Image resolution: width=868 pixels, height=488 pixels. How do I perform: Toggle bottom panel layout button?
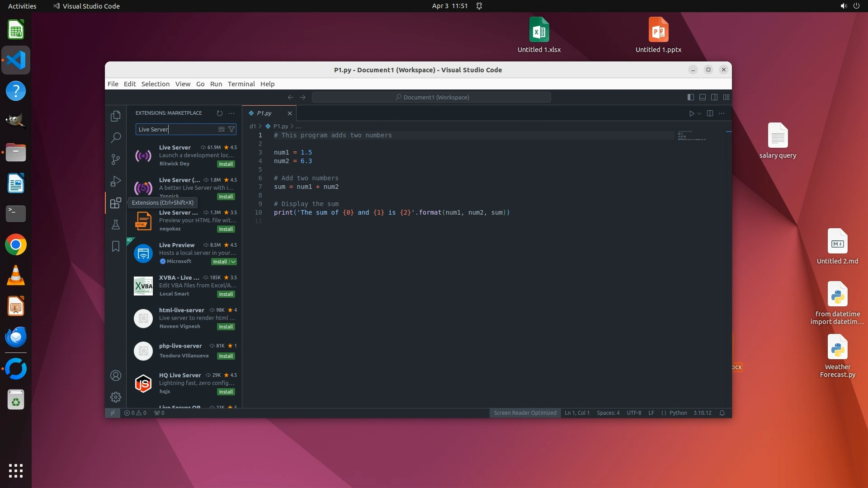pos(703,97)
